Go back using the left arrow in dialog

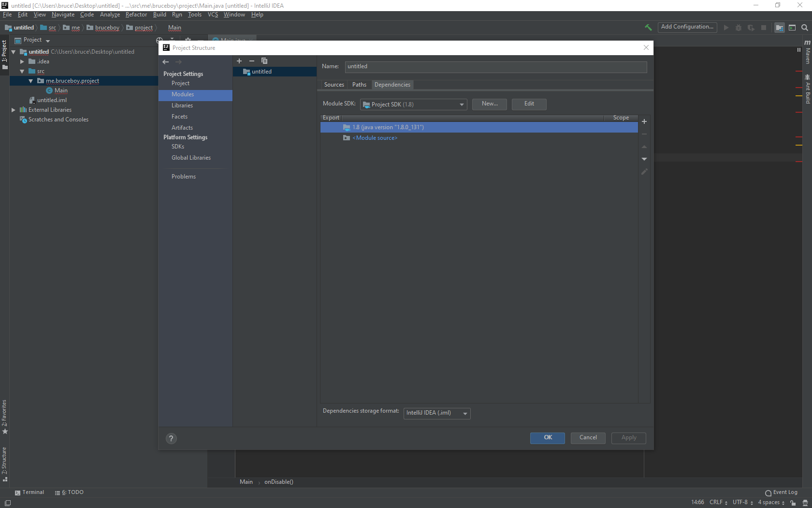point(166,62)
